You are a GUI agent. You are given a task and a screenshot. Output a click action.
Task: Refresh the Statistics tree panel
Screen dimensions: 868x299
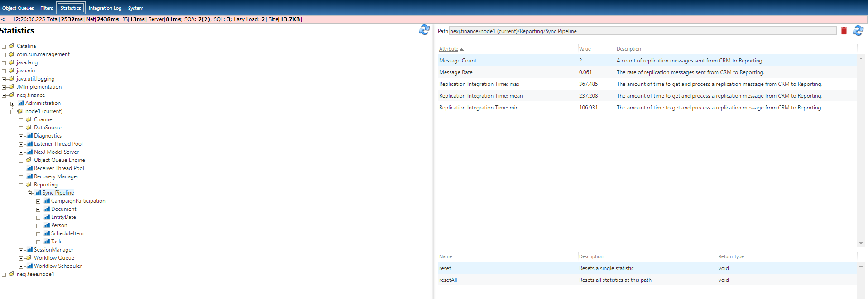(x=424, y=30)
